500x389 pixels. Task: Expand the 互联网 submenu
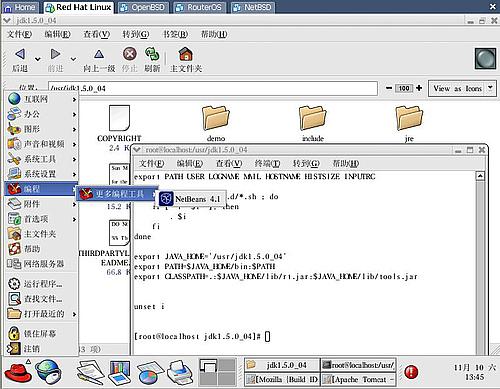pyautogui.click(x=42, y=99)
